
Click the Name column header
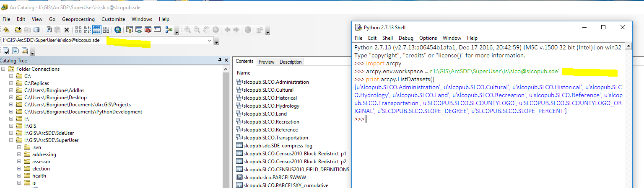tap(244, 73)
